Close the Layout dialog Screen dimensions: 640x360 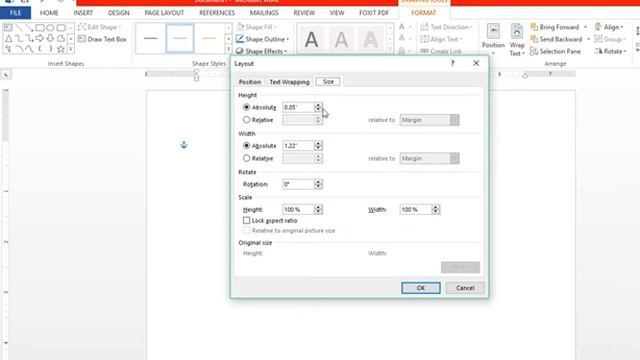pos(476,63)
